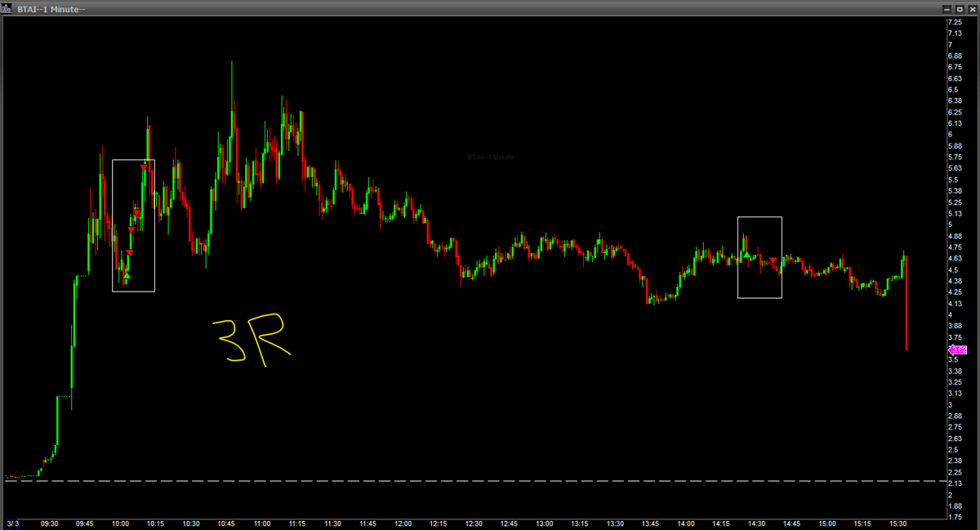Click the 12:45 time axis label
Screen dimensions: 980x530
click(509, 523)
